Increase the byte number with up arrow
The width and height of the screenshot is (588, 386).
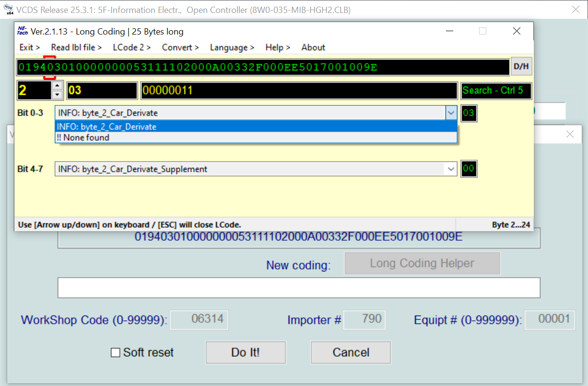[57, 86]
